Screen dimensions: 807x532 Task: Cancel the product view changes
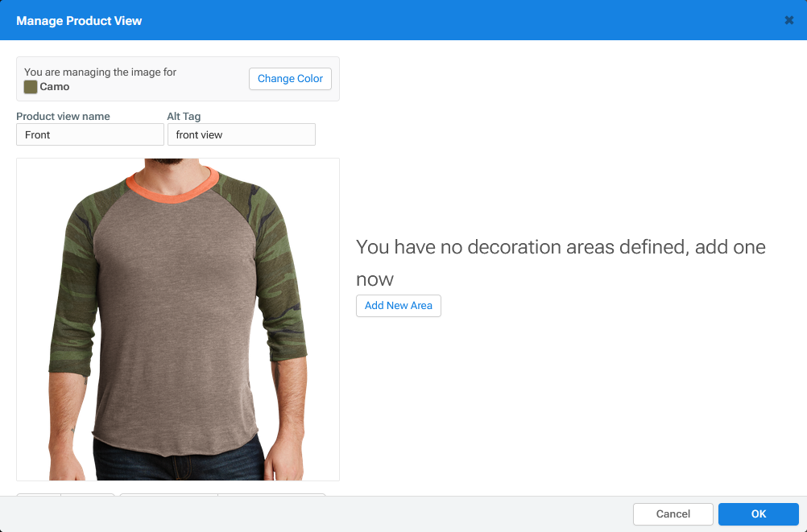click(x=673, y=514)
